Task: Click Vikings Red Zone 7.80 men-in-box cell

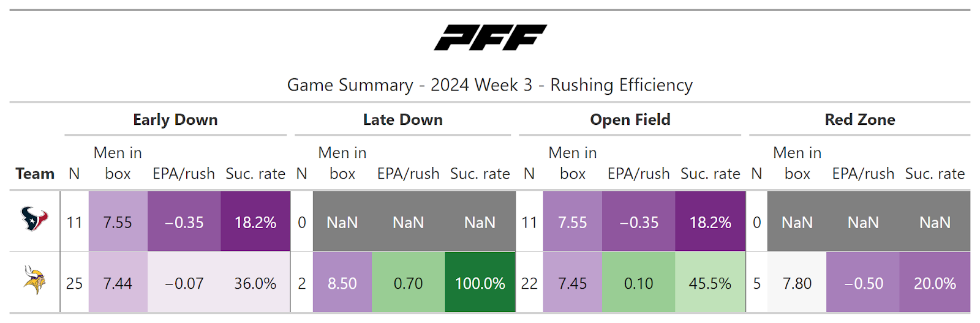Action: coord(797,283)
